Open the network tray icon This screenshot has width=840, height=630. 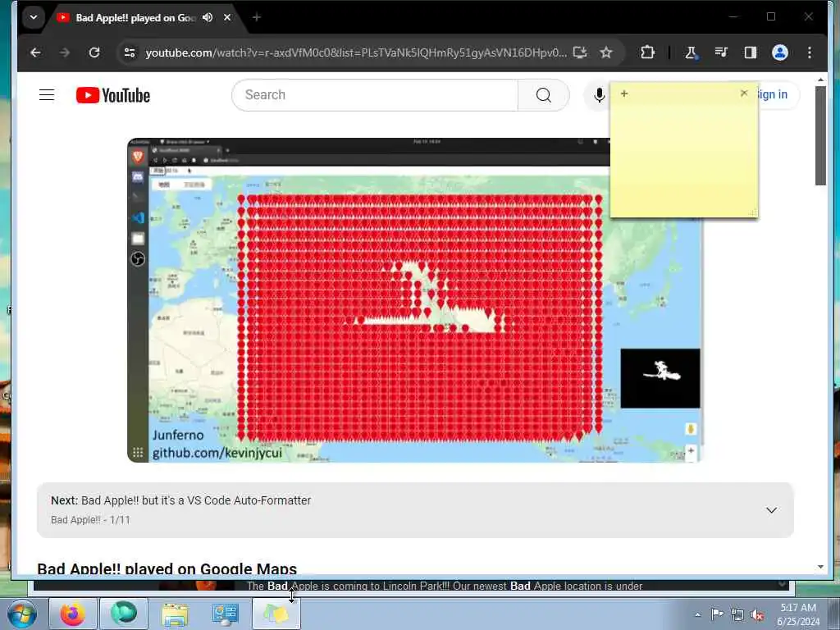(737, 614)
